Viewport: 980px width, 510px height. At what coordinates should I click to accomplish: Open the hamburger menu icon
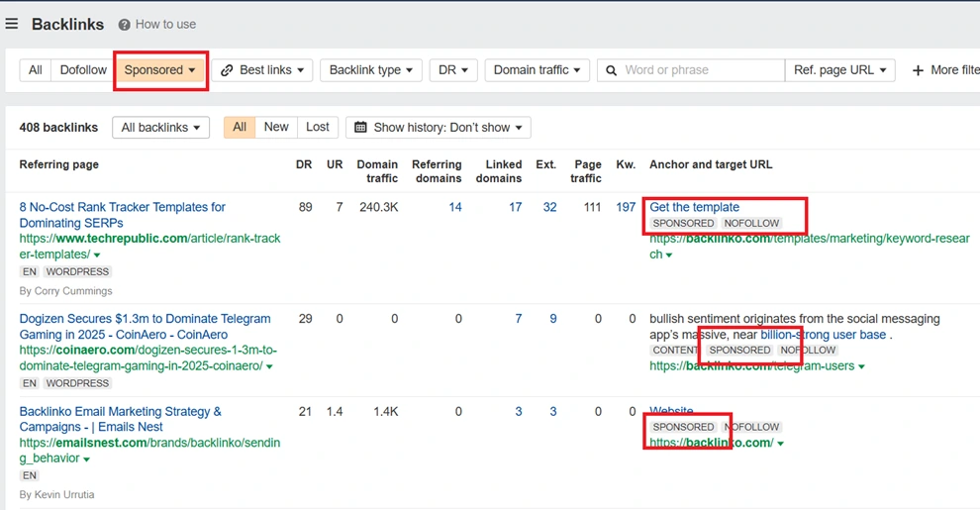click(11, 24)
